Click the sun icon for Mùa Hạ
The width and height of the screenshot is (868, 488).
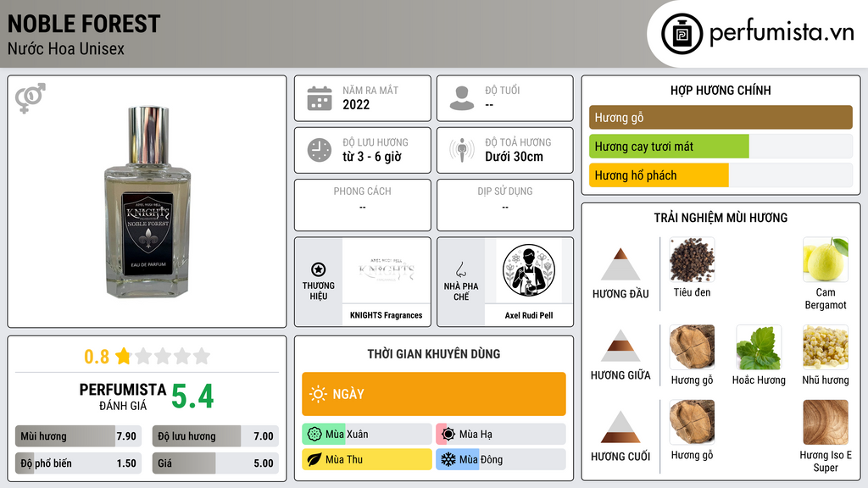tap(448, 435)
